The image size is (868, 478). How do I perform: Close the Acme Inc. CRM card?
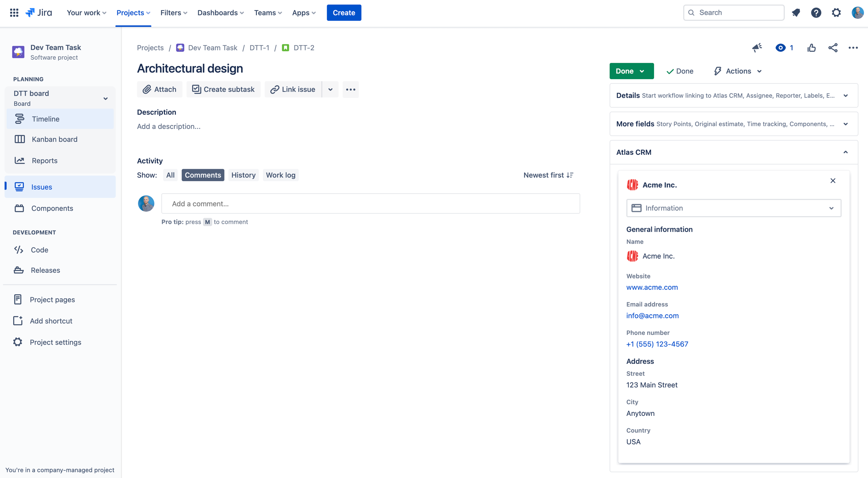point(833,181)
